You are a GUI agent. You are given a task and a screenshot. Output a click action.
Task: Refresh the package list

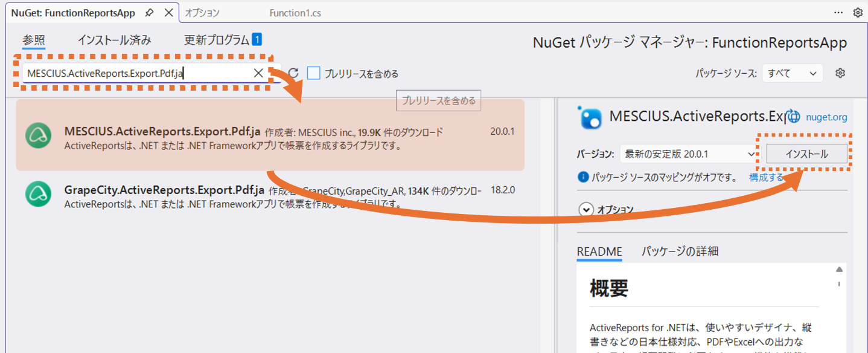click(x=293, y=73)
